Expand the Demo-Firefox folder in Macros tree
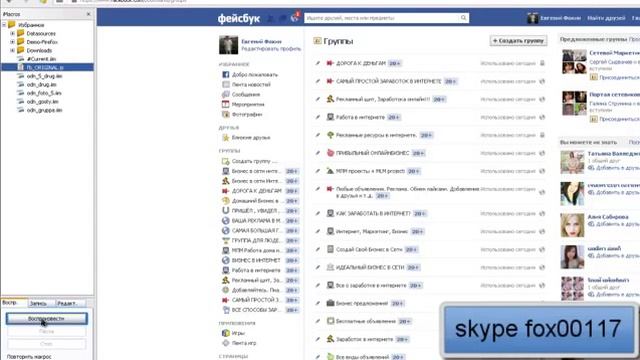The width and height of the screenshot is (640, 360). pyautogui.click(x=12, y=42)
